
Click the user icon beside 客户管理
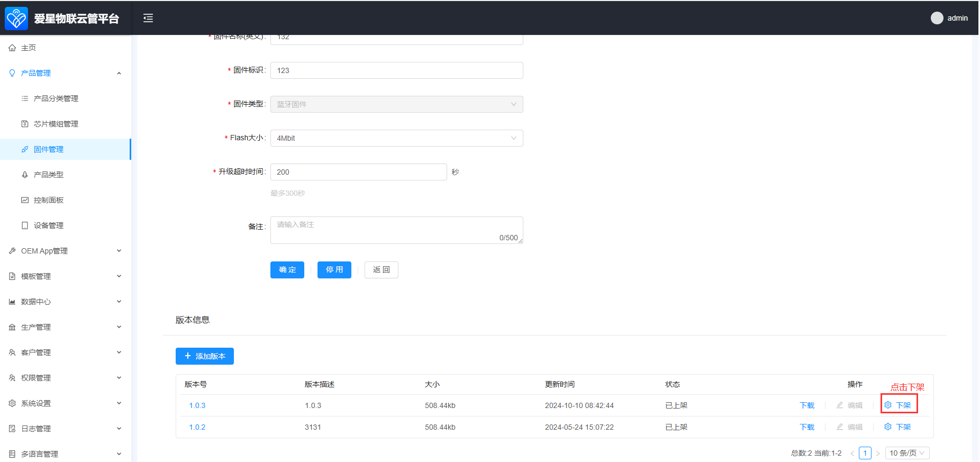tap(12, 352)
